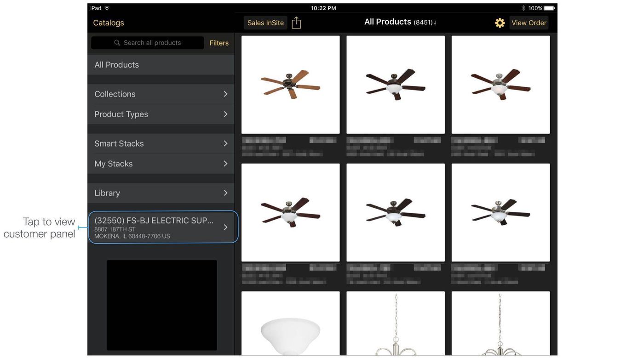The image size is (644, 358).
Task: Open the Library row
Action: (161, 193)
